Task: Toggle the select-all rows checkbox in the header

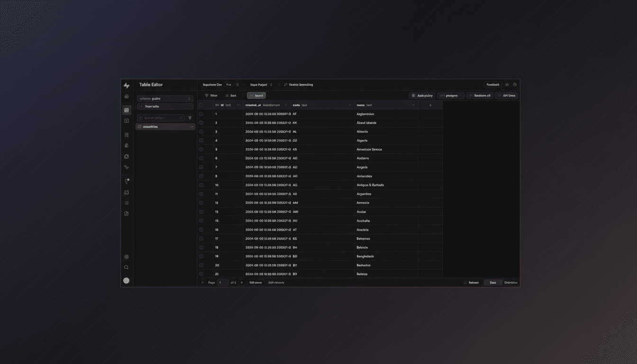Action: 200,105
